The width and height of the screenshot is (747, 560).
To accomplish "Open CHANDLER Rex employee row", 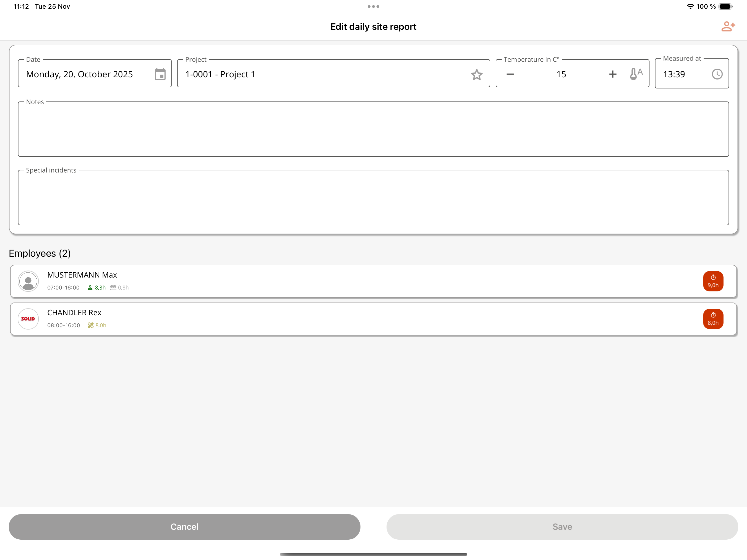I will [x=373, y=319].
